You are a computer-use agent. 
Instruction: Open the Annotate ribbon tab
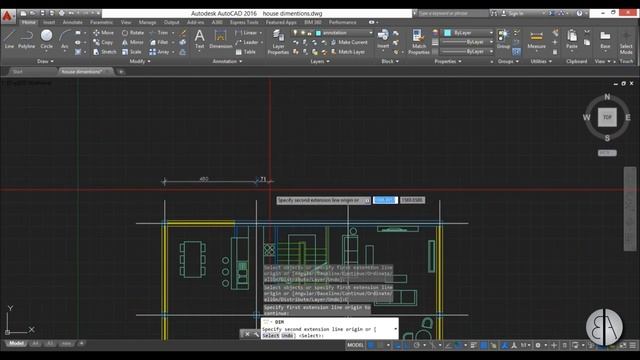pyautogui.click(x=73, y=22)
